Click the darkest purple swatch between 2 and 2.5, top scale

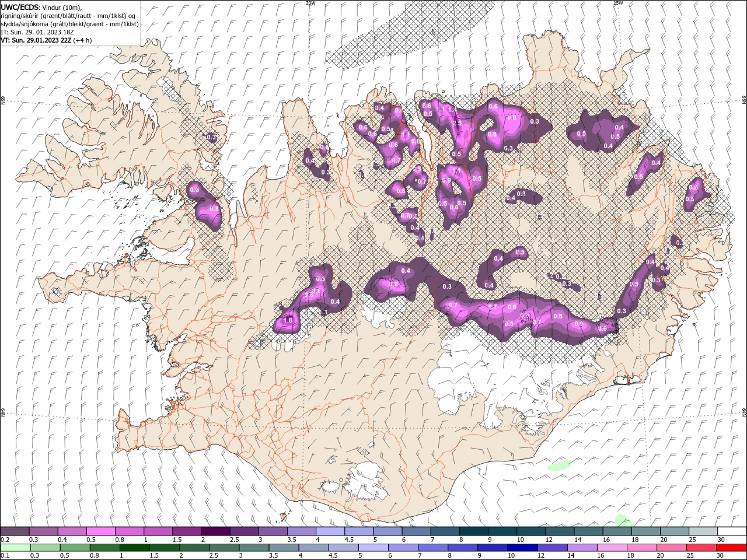tap(215, 531)
